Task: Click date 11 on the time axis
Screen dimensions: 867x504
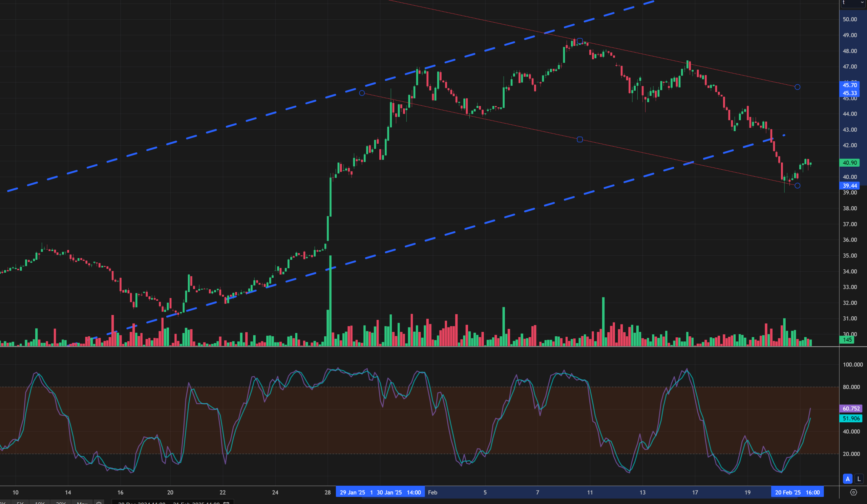Action: click(x=590, y=492)
